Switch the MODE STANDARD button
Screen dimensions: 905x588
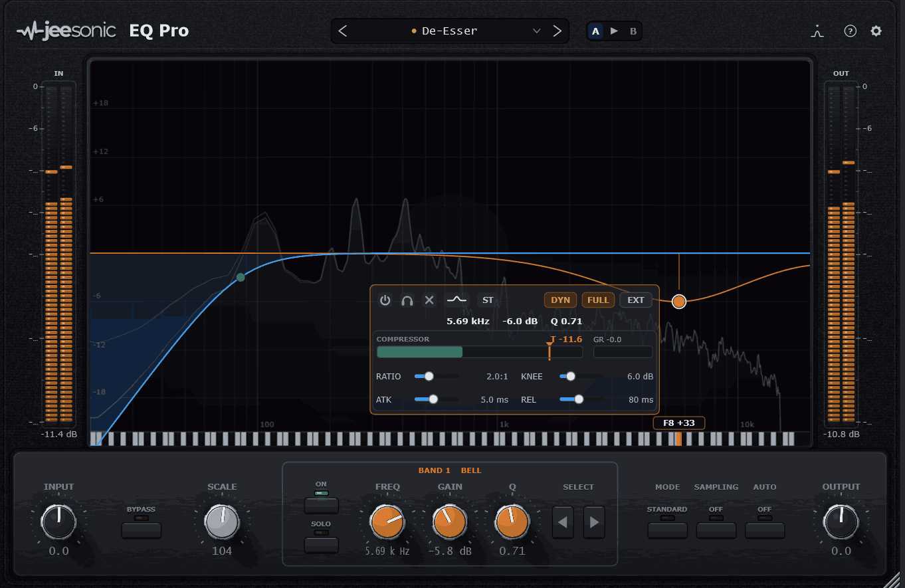[x=667, y=530]
